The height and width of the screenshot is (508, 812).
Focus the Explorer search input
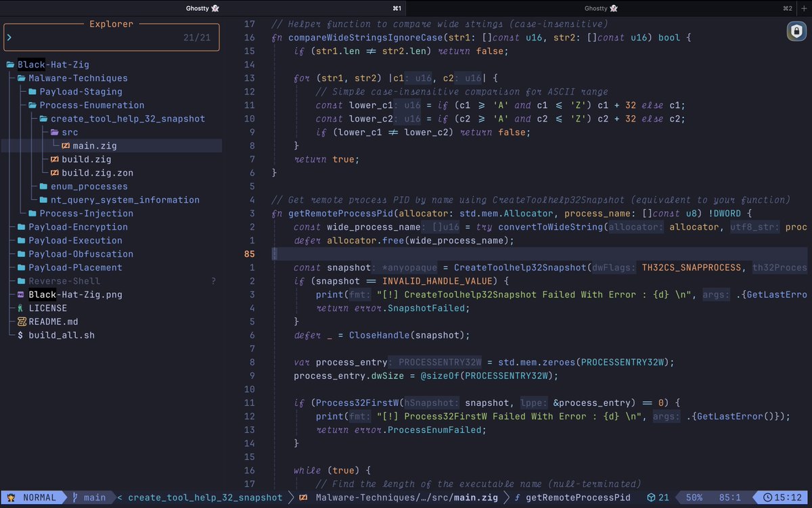tap(112, 38)
